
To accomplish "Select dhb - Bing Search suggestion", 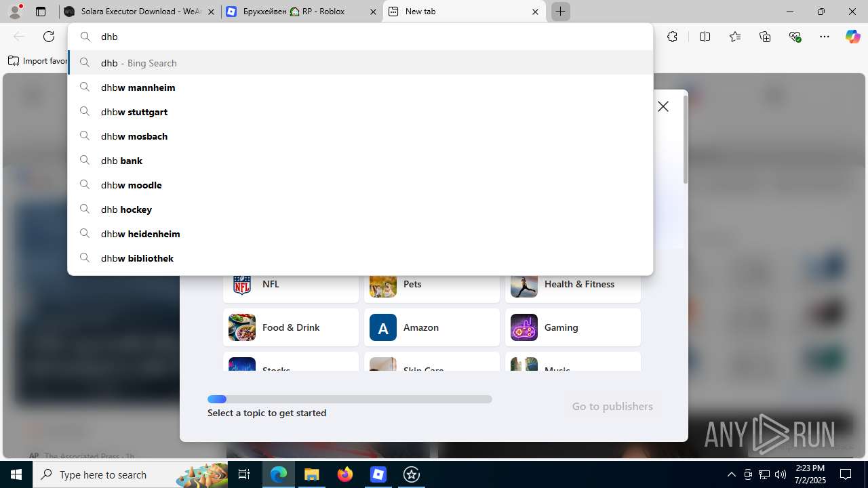I will click(360, 62).
